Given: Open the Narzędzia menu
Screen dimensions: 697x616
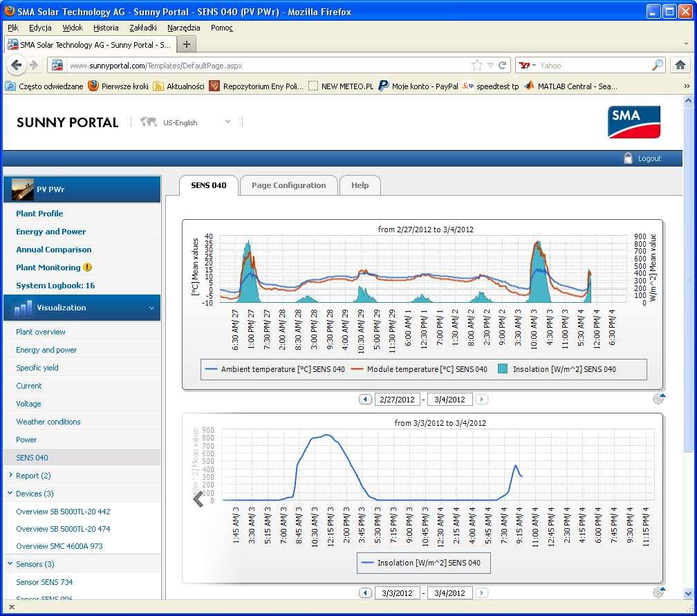Looking at the screenshot, I should pyautogui.click(x=184, y=28).
